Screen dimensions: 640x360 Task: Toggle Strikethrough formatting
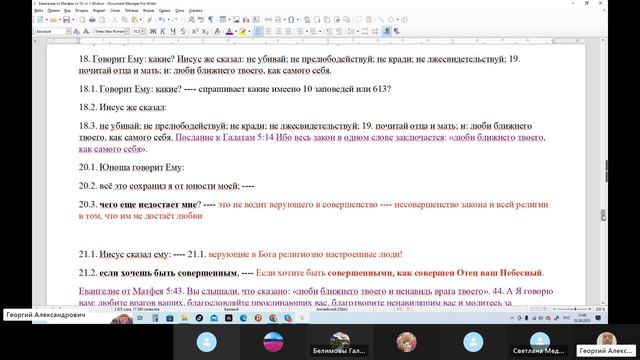183,31
